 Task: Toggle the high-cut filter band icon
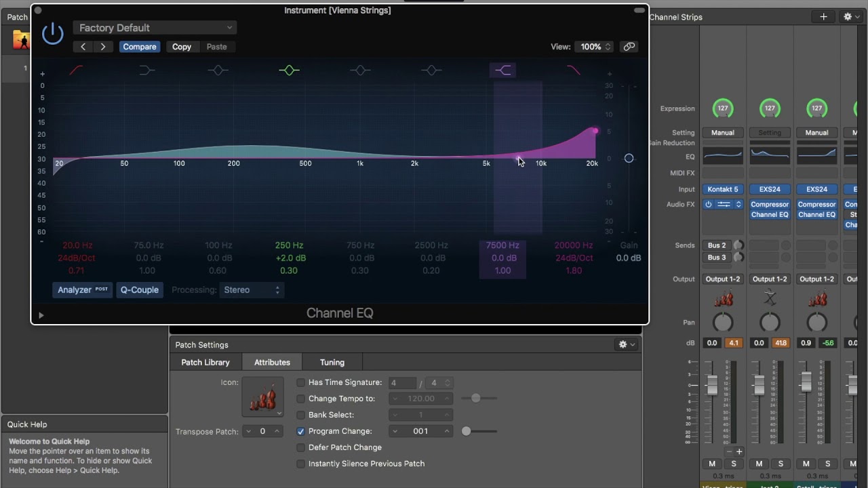(x=574, y=70)
